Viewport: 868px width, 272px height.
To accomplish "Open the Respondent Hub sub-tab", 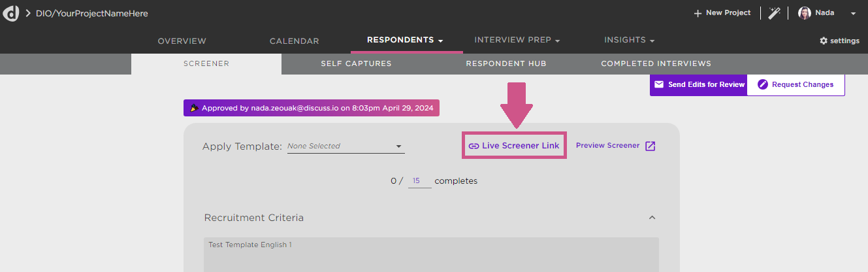I will [x=506, y=63].
